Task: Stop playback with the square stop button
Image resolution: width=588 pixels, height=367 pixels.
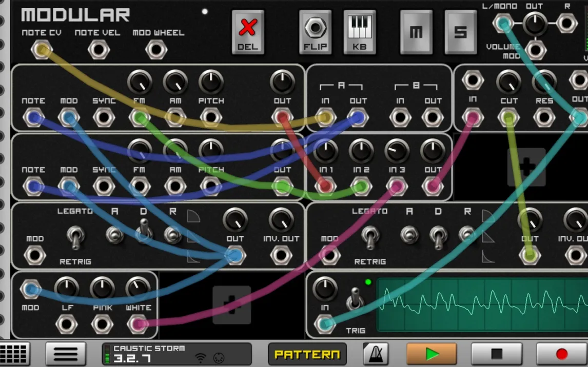Action: (496, 354)
